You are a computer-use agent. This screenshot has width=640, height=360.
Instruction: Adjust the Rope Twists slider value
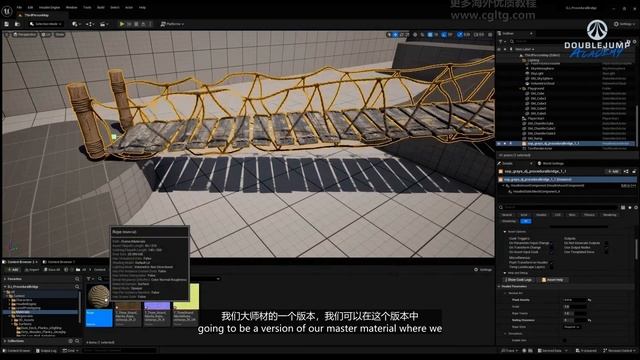[x=575, y=313]
